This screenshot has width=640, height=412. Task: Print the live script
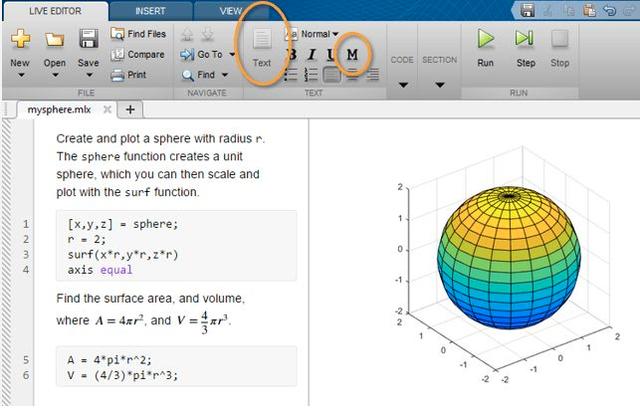(x=128, y=75)
